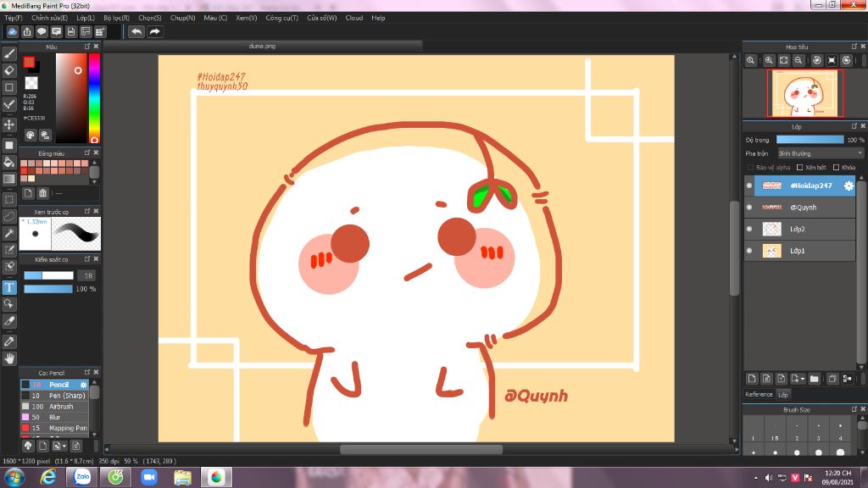
Task: Hide the #Hoidap247 layer
Action: click(749, 186)
